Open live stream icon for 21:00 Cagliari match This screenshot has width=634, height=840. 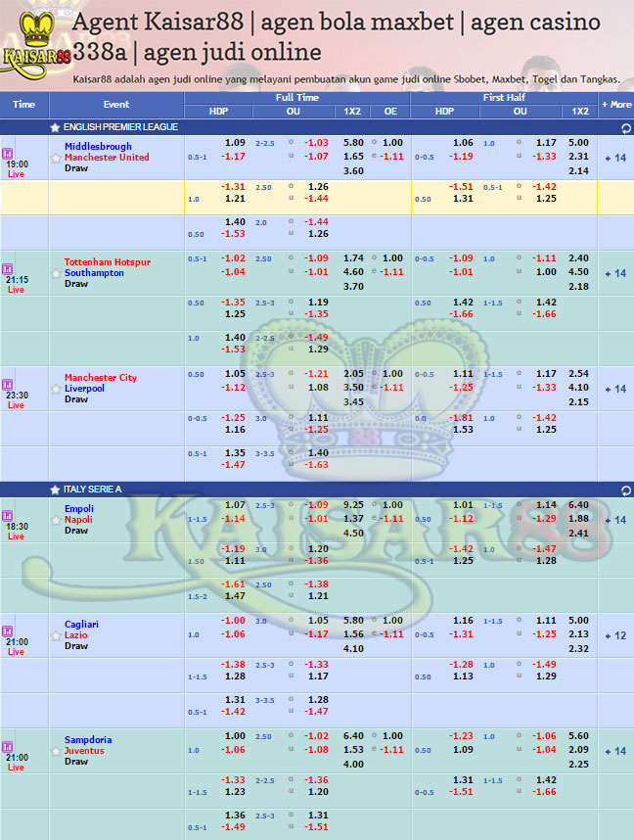pos(8,631)
